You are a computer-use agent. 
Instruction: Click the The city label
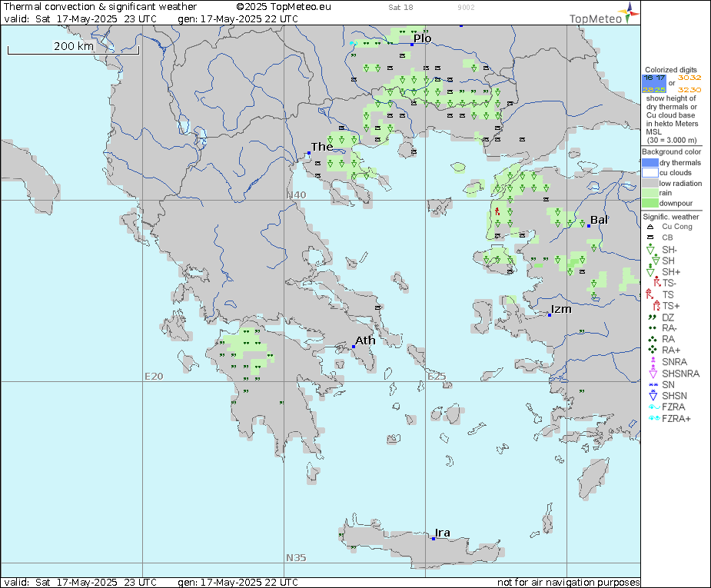coord(322,147)
